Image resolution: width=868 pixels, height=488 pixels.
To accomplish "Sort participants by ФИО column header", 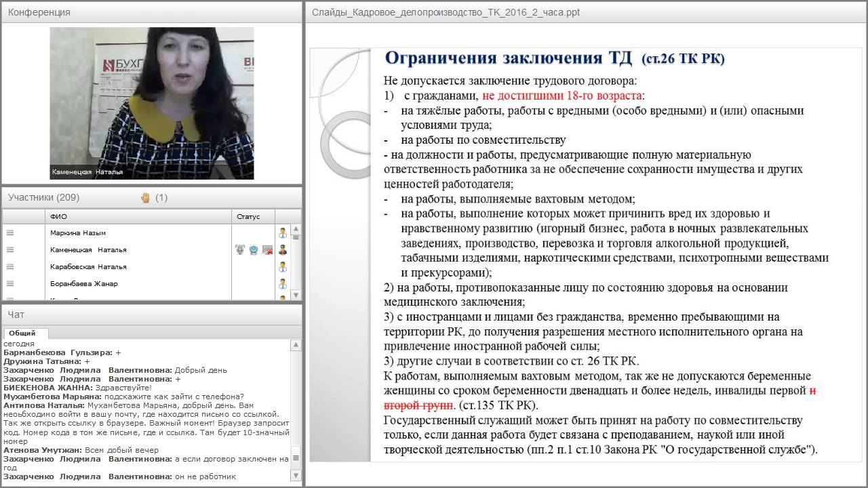I will [x=138, y=217].
